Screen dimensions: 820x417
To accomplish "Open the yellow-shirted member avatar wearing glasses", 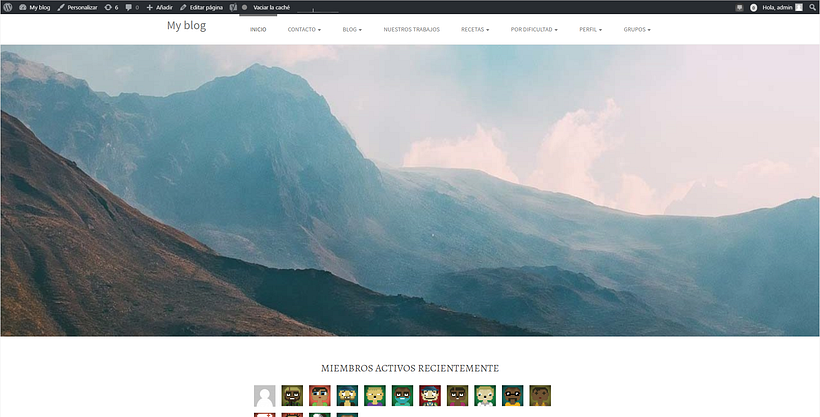I will pyautogui.click(x=512, y=396).
